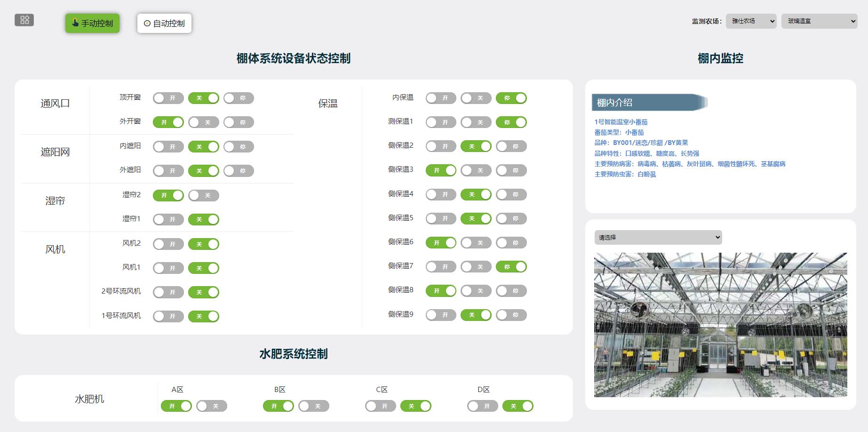
Task: Toggle 湿帘2 开 switch
Action: click(168, 195)
